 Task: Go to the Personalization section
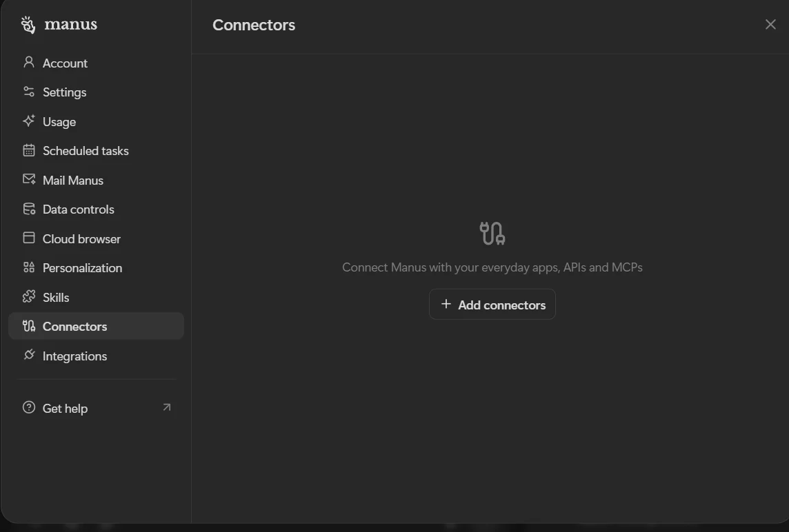[81, 268]
